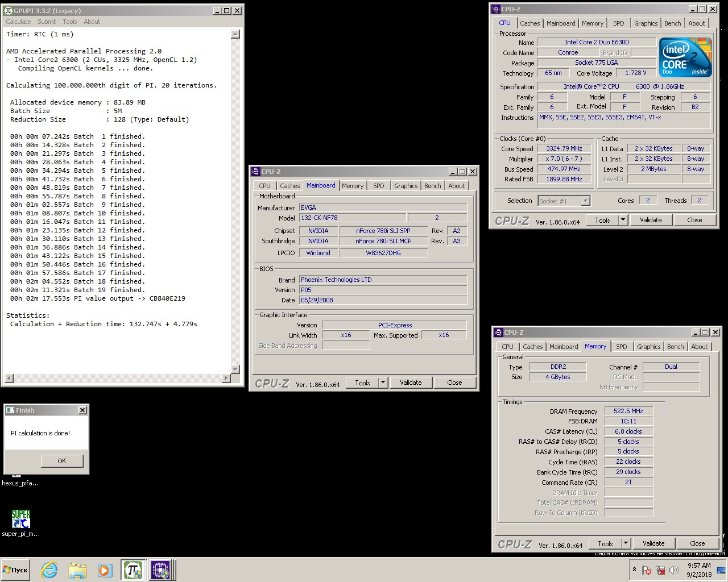Launch Windows Media Player from taskbar
The image size is (728, 582).
(x=104, y=570)
